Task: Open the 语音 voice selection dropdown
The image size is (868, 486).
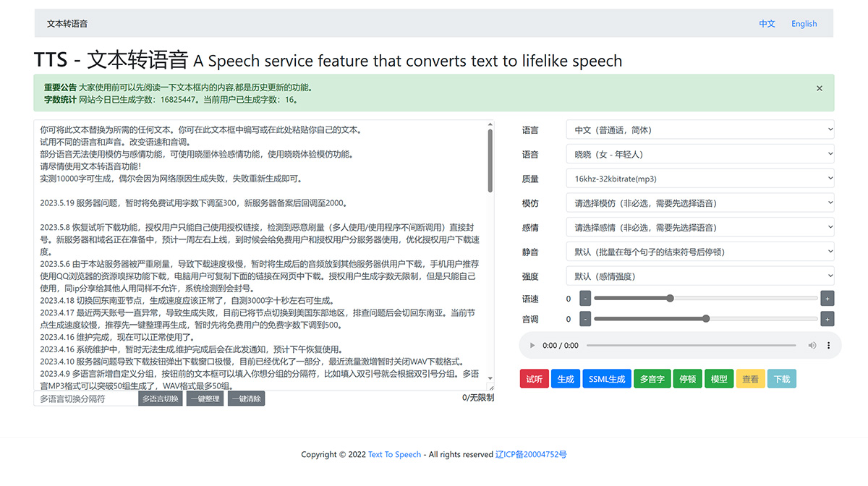Action: point(699,154)
